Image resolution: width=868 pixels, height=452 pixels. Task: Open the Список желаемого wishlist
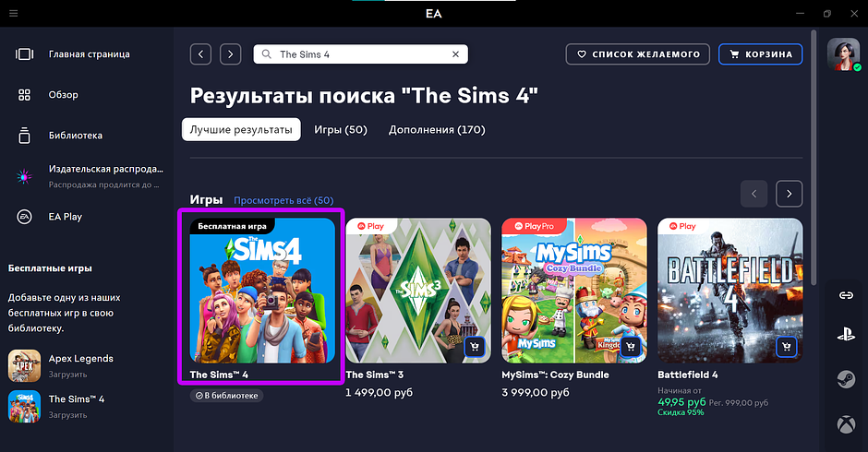[638, 54]
